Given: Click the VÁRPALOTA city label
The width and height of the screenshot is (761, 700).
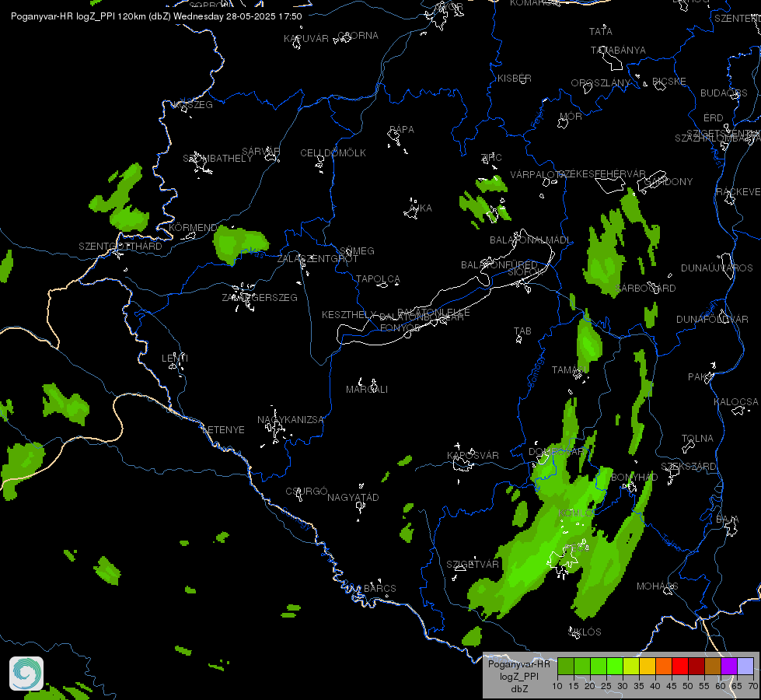Looking at the screenshot, I should point(537,175).
